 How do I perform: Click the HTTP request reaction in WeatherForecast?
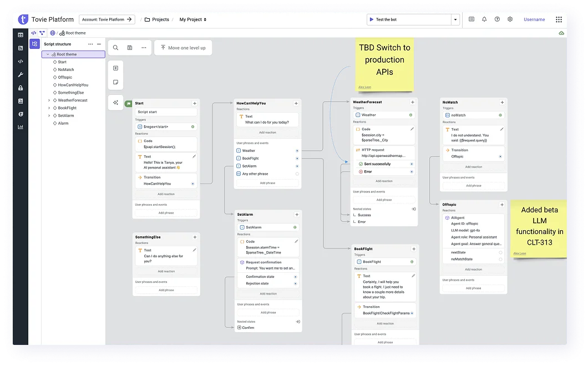click(384, 152)
